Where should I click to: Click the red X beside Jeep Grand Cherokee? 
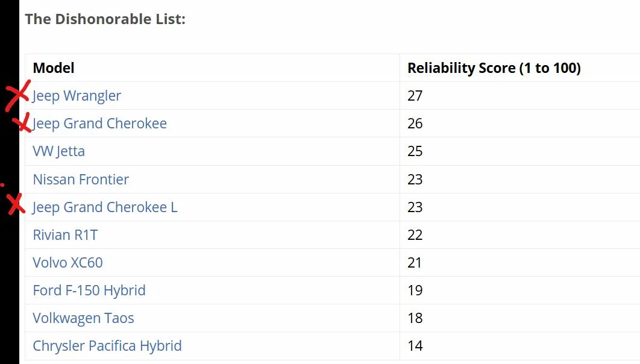(22, 122)
